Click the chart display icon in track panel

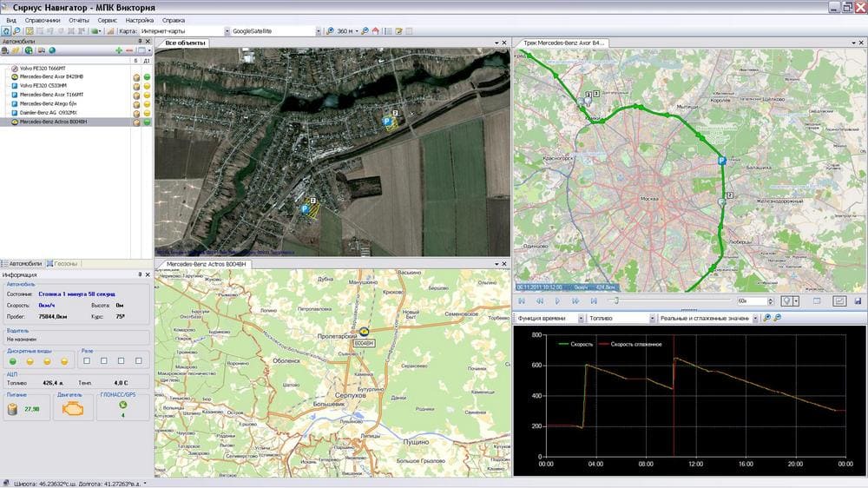(x=839, y=300)
